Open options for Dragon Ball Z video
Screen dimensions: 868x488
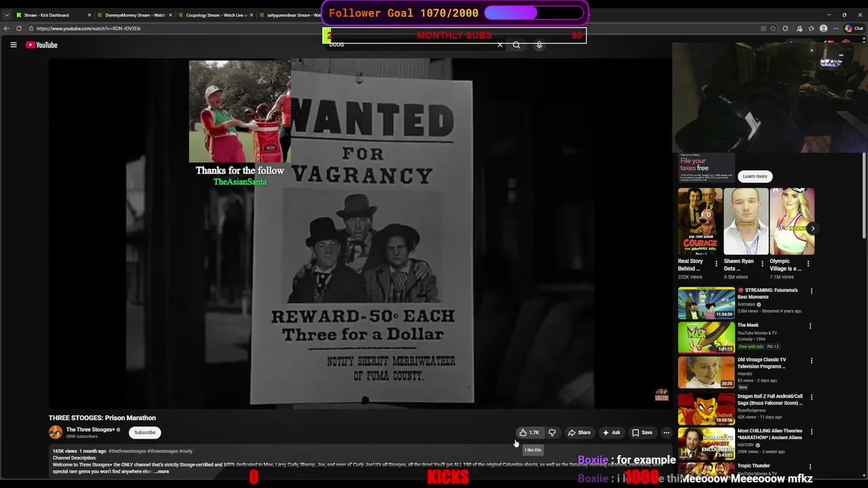(x=810, y=397)
